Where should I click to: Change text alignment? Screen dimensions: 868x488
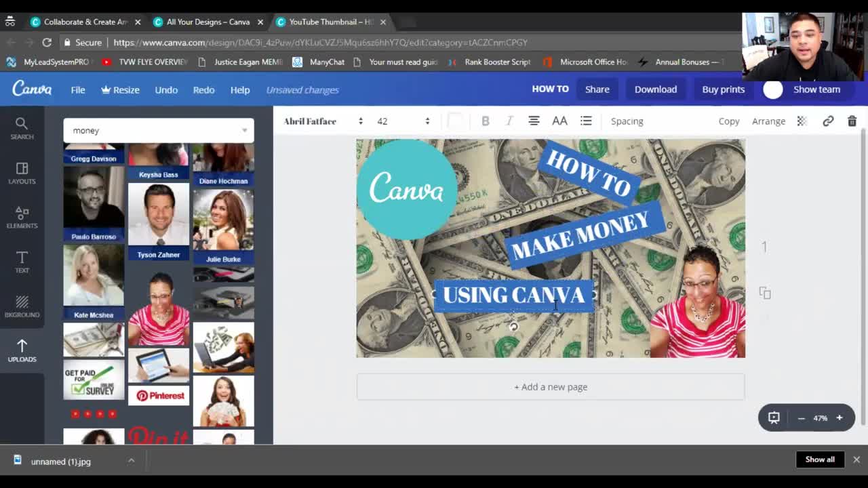(x=534, y=121)
